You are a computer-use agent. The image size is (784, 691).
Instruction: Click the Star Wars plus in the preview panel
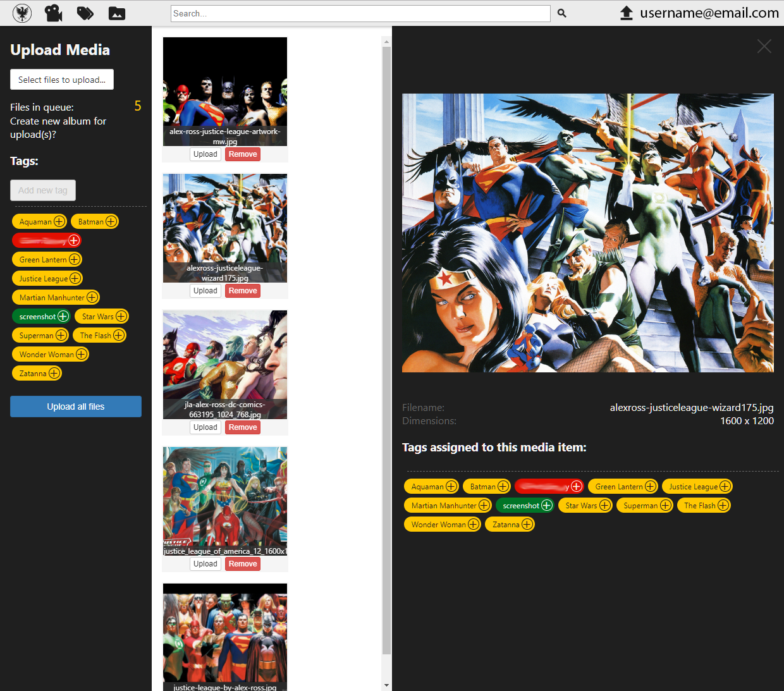click(x=605, y=505)
